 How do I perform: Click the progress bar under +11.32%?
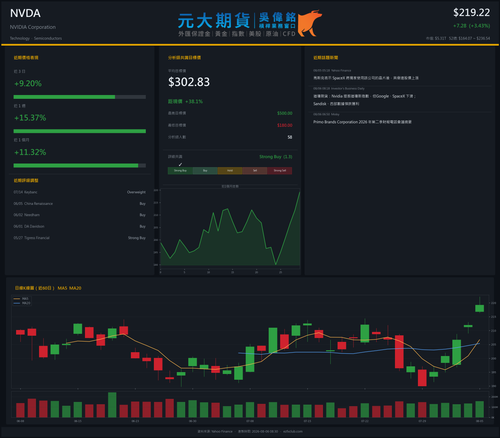[80, 165]
